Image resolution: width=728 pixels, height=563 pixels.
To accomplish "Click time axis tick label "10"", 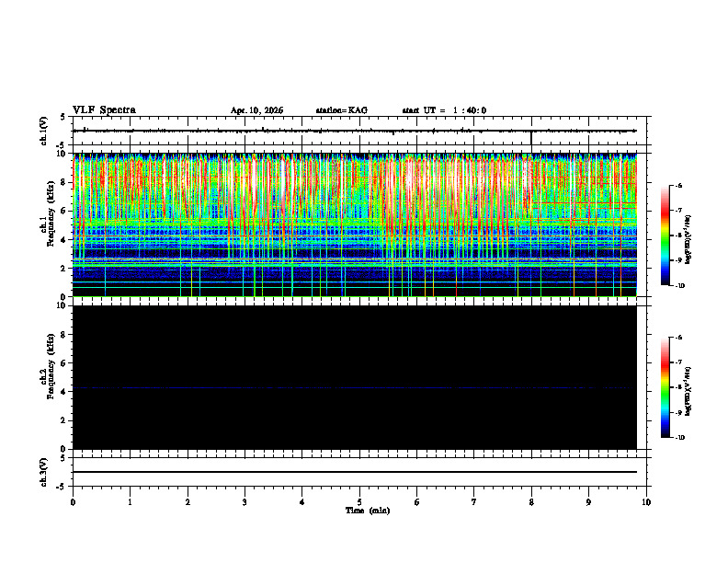I will click(646, 502).
